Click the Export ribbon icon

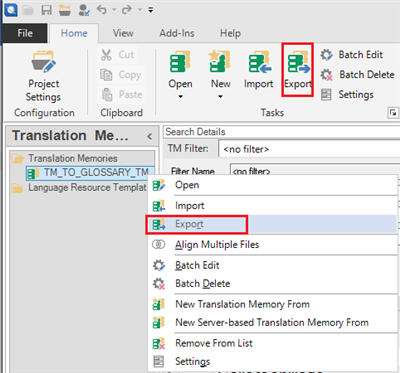pyautogui.click(x=298, y=69)
